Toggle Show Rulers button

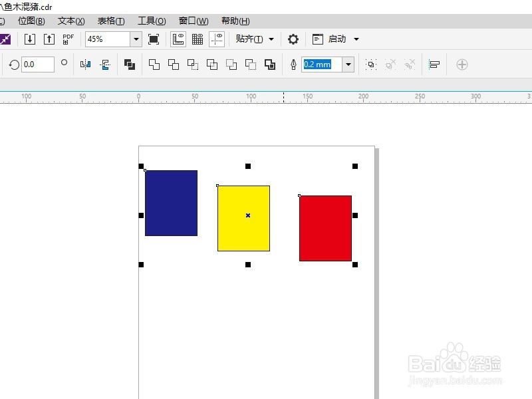click(178, 39)
